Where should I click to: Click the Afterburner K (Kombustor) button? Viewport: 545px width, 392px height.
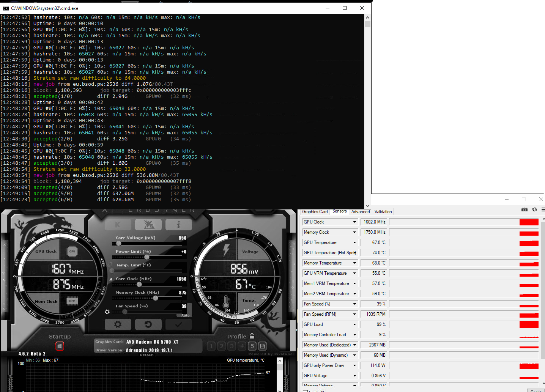pyautogui.click(x=118, y=225)
